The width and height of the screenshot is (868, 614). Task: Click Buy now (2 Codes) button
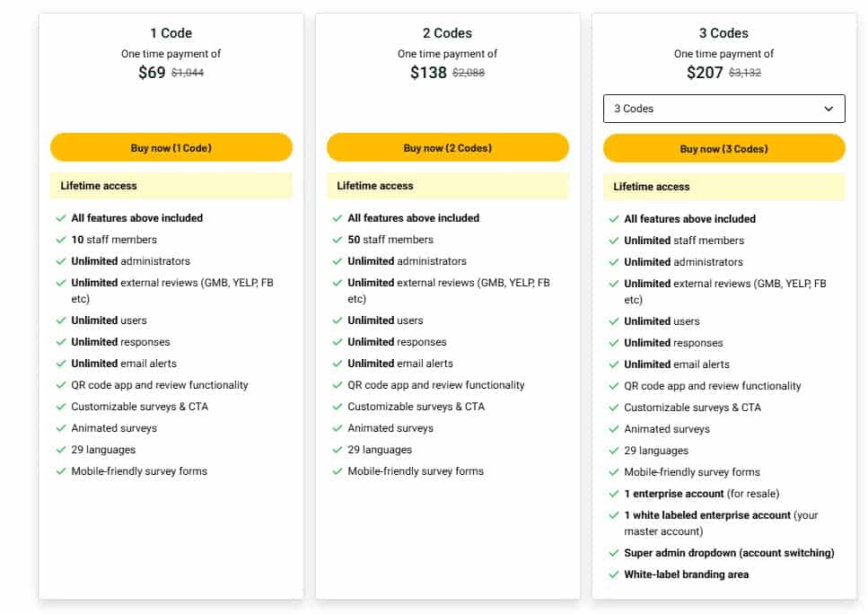click(447, 148)
